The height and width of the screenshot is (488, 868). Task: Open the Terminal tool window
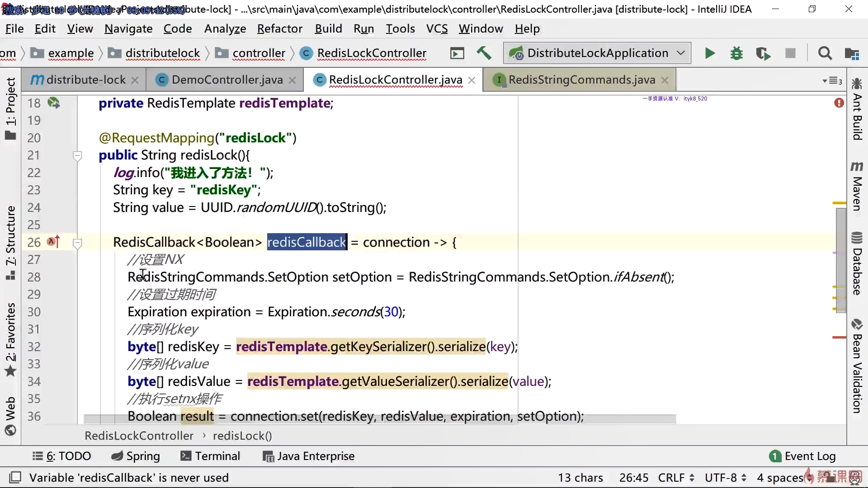pyautogui.click(x=210, y=456)
